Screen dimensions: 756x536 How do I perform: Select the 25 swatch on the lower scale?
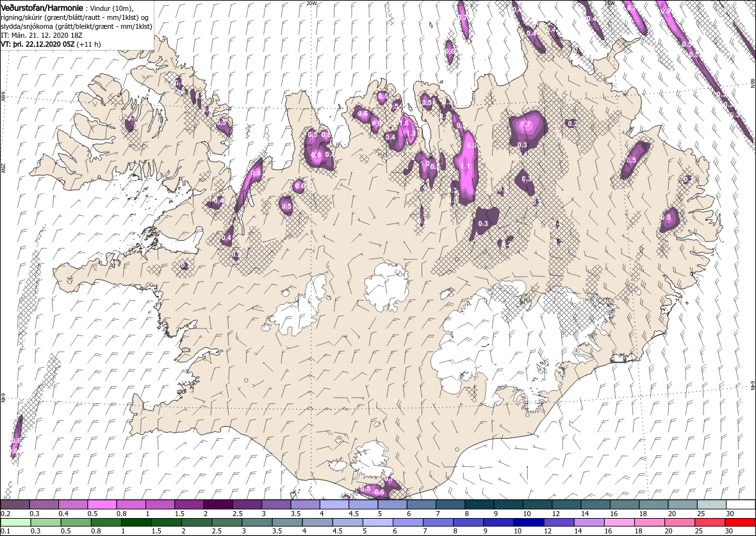point(709,523)
